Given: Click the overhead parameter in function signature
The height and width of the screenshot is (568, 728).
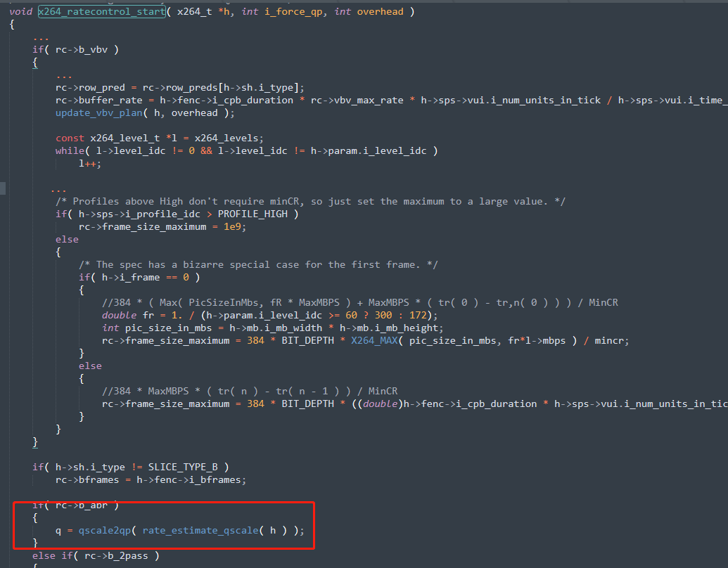Looking at the screenshot, I should (x=380, y=12).
